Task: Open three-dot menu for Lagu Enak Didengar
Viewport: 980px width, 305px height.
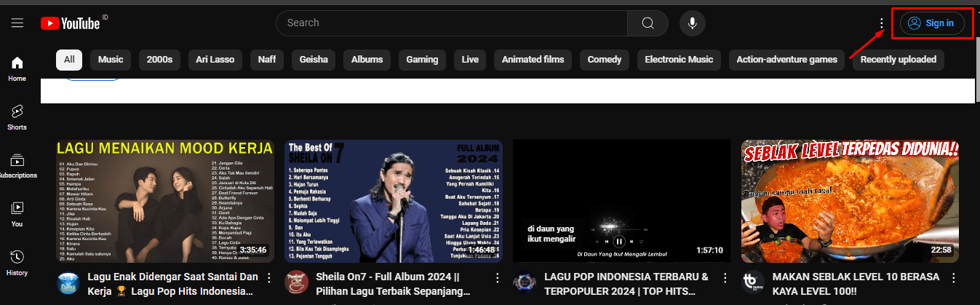Action: [269, 278]
